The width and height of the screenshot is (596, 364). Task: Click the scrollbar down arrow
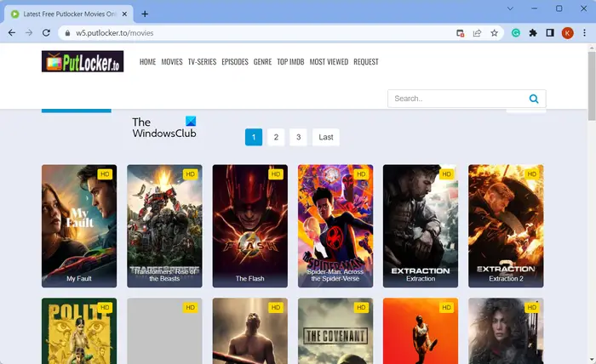point(592,359)
